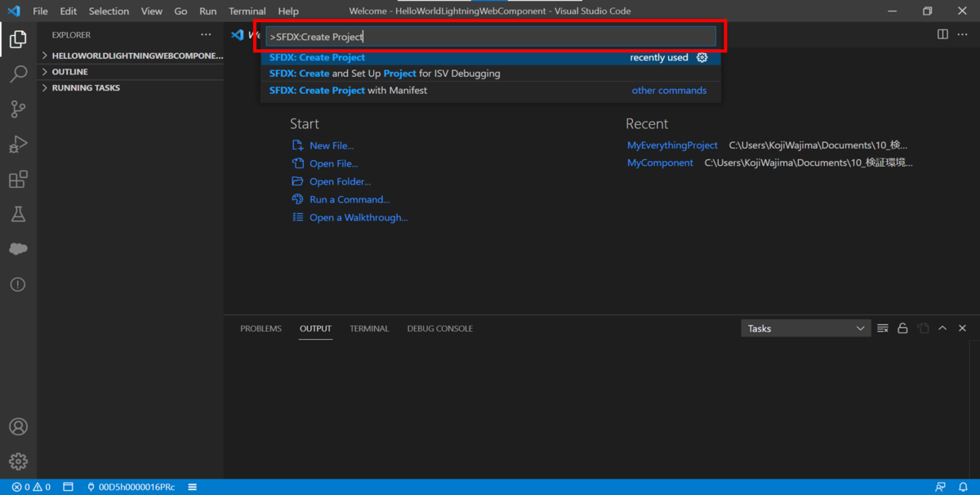Click the feedback icon in status bar

click(941, 487)
